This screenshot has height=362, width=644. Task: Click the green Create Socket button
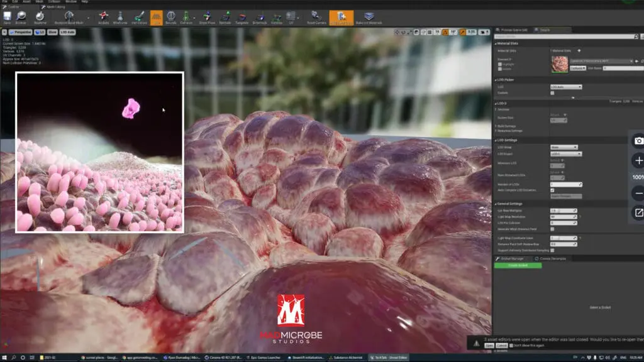(518, 266)
